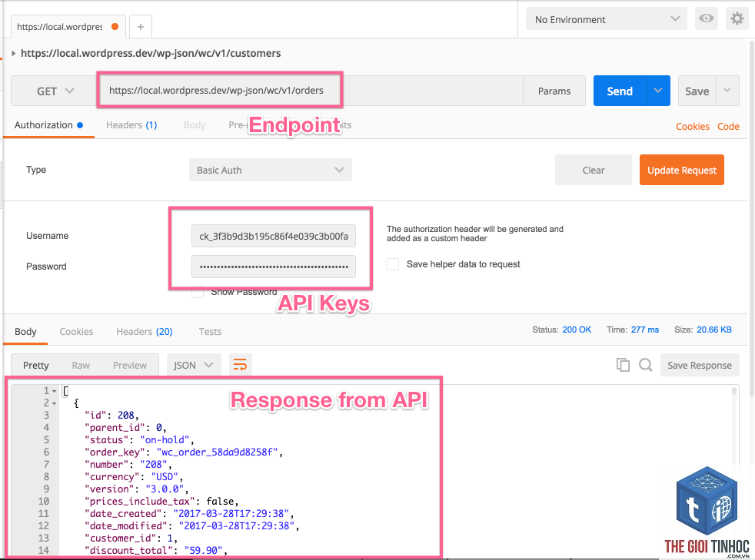Expand the request name disclosure triangle

(x=14, y=53)
